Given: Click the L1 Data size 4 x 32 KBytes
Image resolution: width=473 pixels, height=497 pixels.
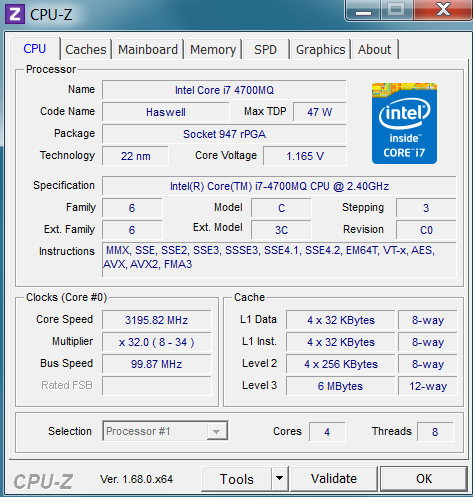Looking at the screenshot, I should tap(341, 320).
